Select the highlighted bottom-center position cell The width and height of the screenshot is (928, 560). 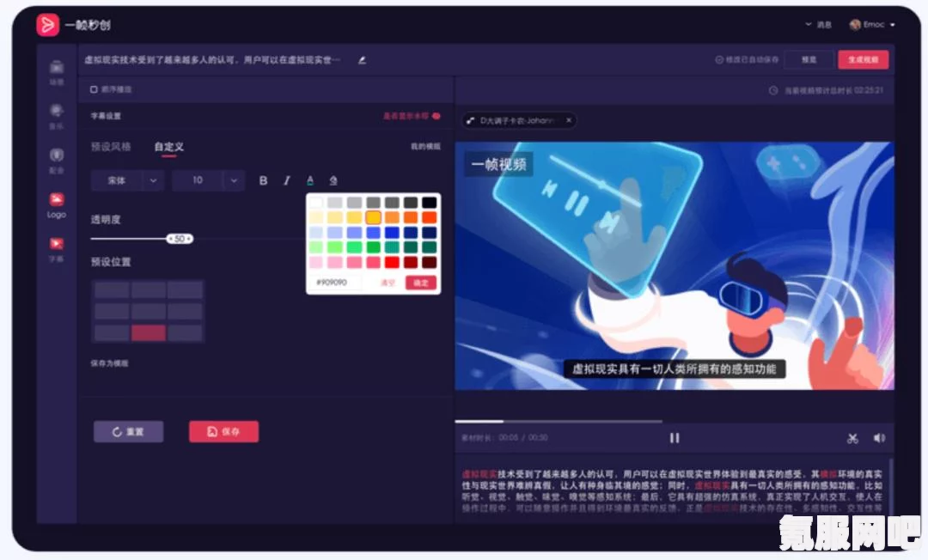click(x=149, y=333)
